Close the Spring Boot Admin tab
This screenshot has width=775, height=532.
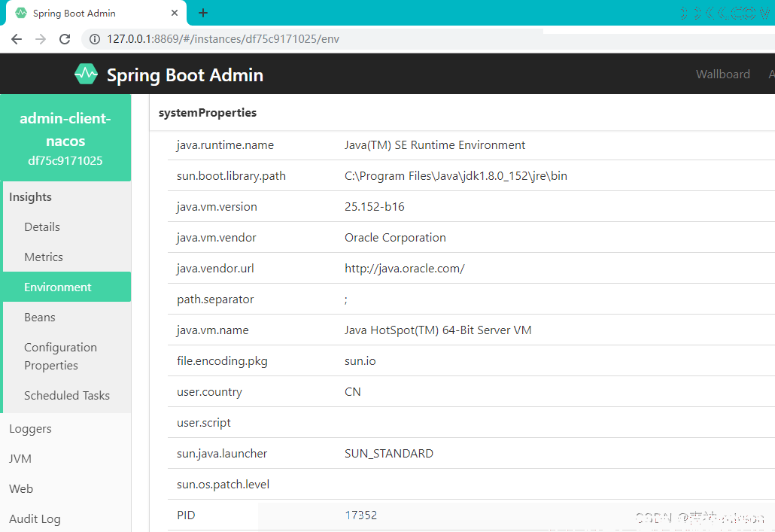pos(175,13)
